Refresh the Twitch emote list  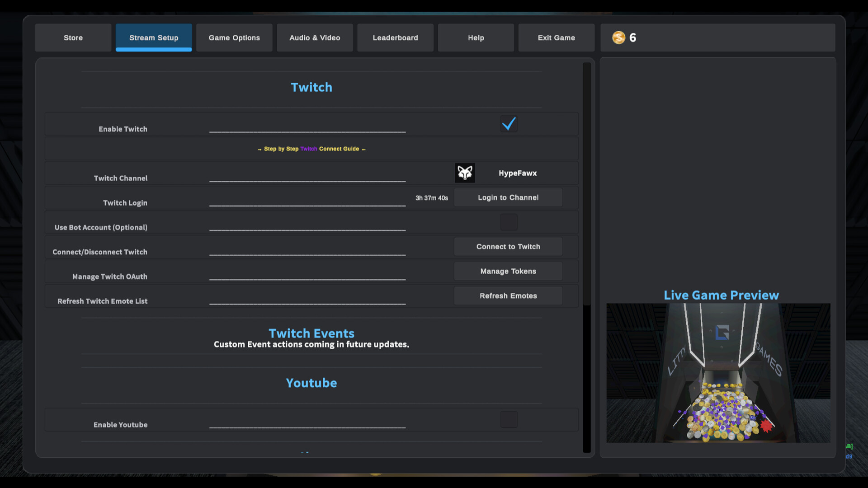coord(508,296)
